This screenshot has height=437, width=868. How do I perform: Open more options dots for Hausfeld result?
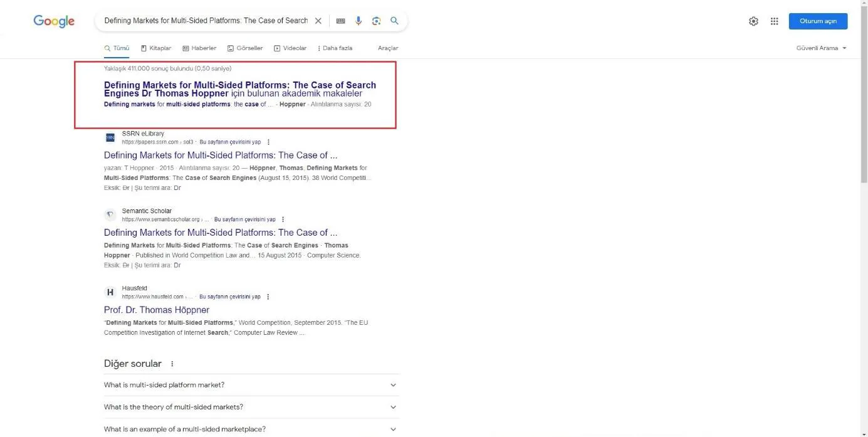(x=268, y=297)
